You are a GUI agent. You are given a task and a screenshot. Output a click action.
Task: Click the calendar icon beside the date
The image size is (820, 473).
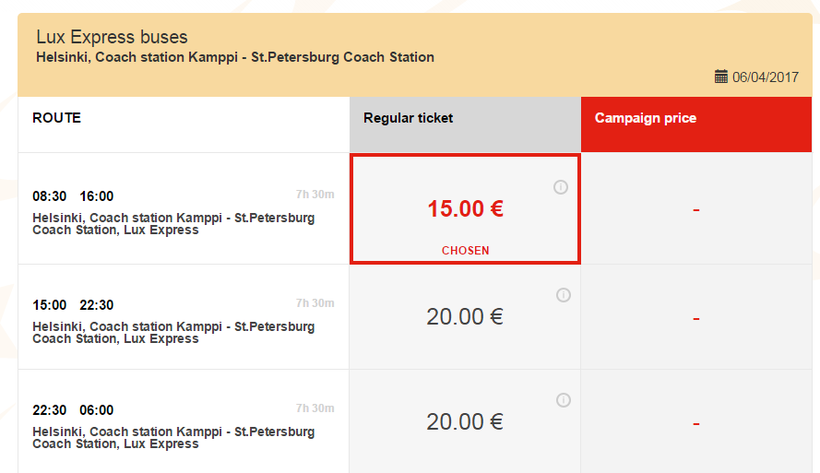coord(721,76)
